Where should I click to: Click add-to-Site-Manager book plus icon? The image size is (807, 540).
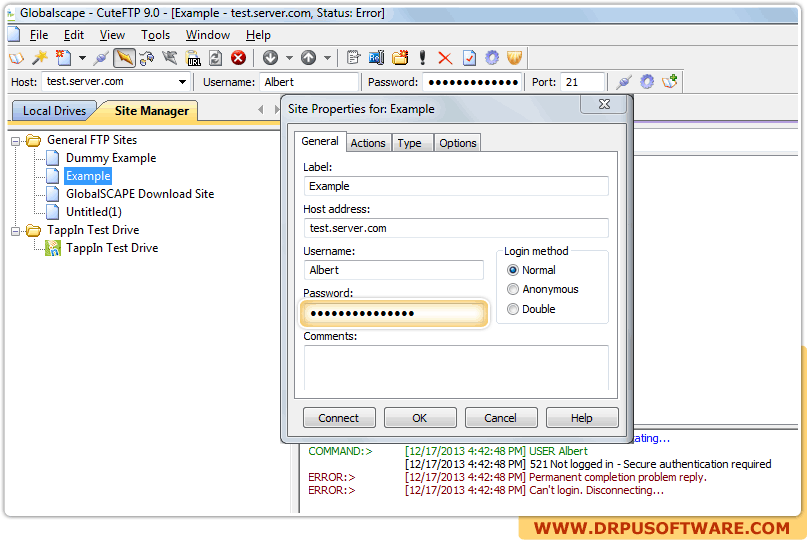coord(670,81)
